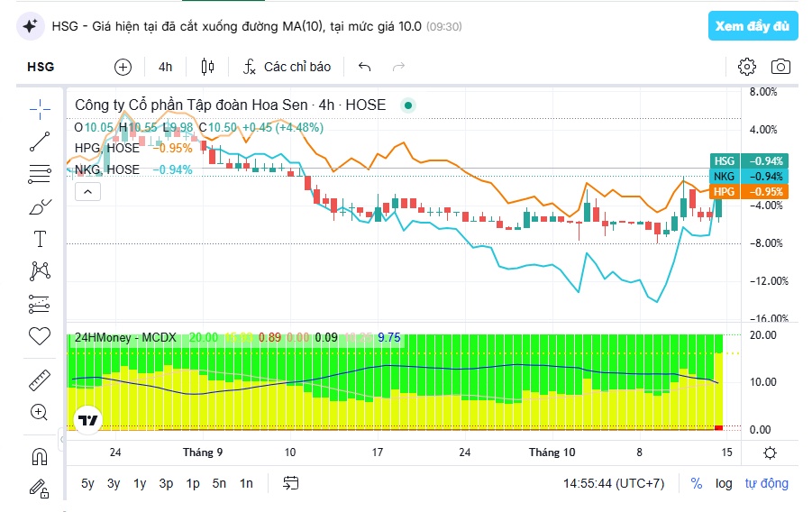Toggle the log scale mode
This screenshot has height=512, width=812.
click(724, 483)
